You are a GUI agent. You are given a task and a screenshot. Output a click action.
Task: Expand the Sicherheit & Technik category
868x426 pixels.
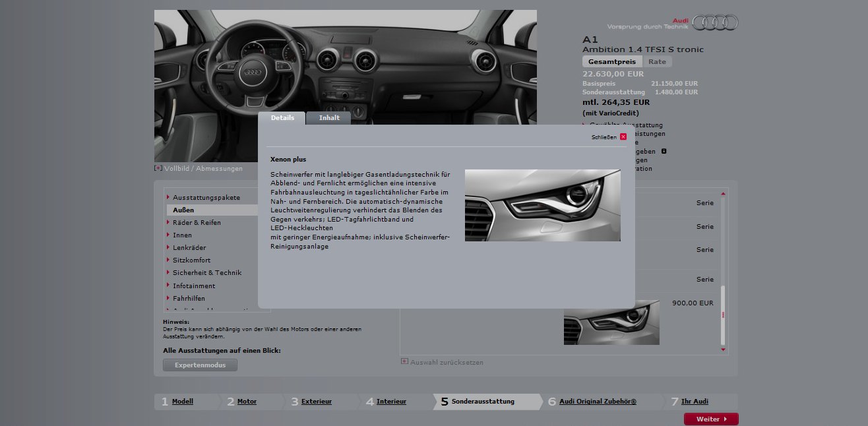pyautogui.click(x=206, y=272)
